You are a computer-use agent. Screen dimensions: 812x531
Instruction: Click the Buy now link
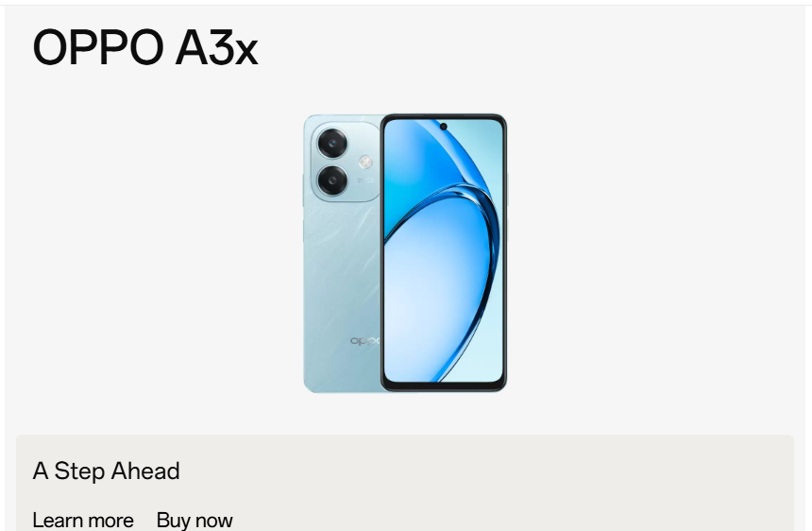(195, 520)
